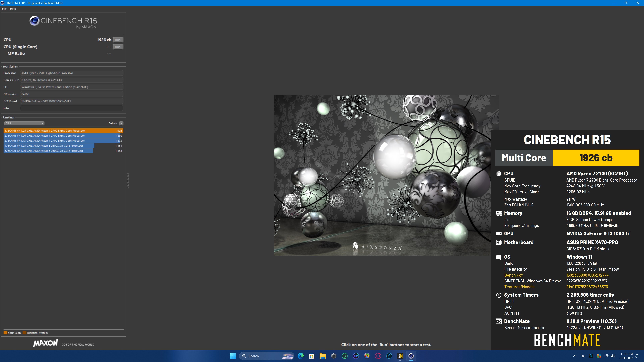Select ranking entry 3 at 4.13 GHz
Viewport: 644px width, 362px height.
click(63, 141)
